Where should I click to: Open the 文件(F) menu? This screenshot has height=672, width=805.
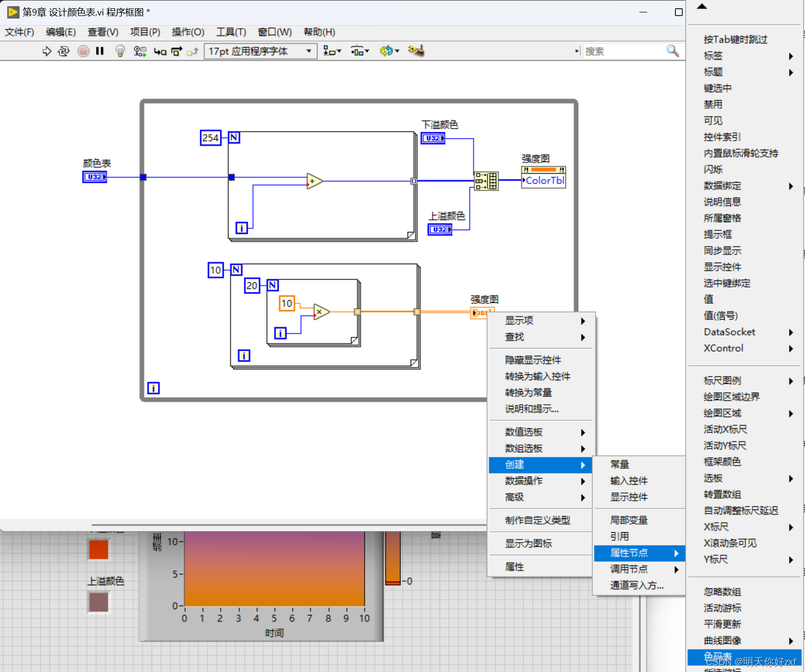[20, 32]
